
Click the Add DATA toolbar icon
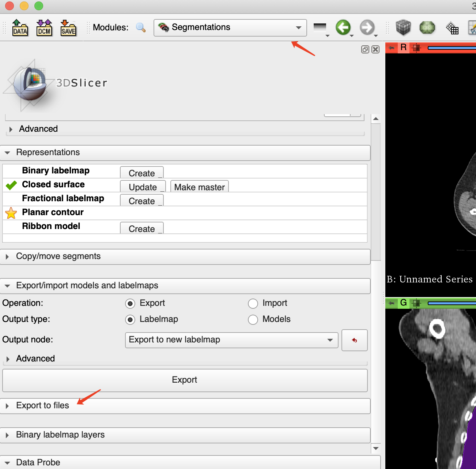[x=20, y=27]
